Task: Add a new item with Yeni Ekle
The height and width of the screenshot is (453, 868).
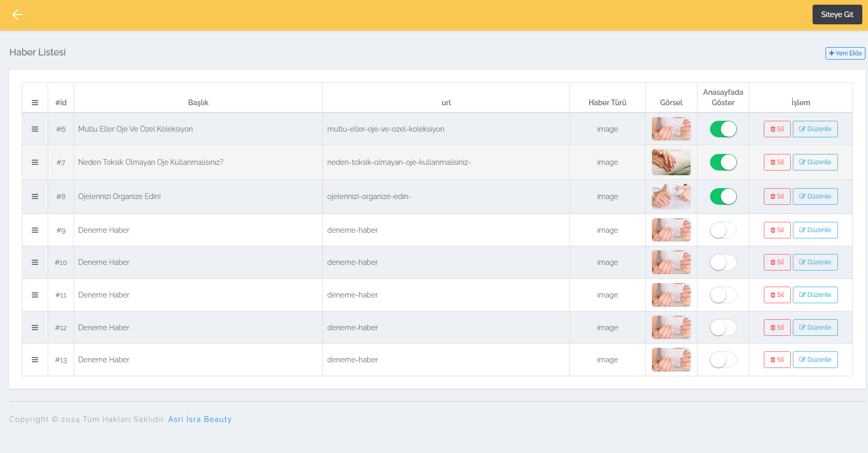Action: tap(845, 53)
